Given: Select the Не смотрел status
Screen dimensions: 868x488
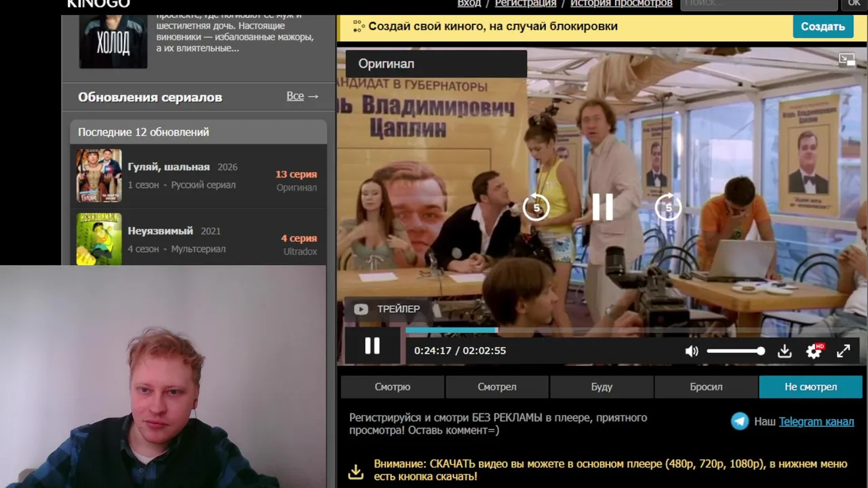Looking at the screenshot, I should click(x=811, y=387).
